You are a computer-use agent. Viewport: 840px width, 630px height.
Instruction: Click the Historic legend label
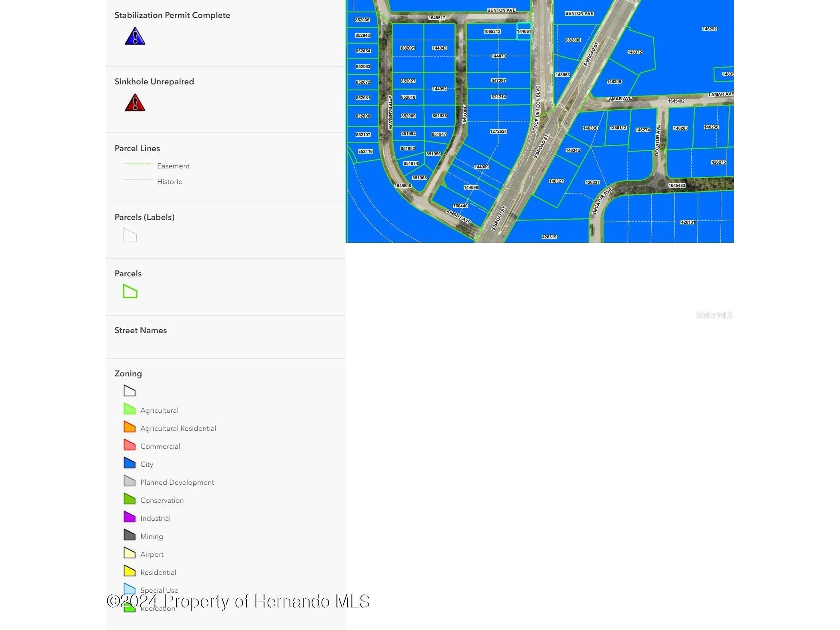(170, 182)
